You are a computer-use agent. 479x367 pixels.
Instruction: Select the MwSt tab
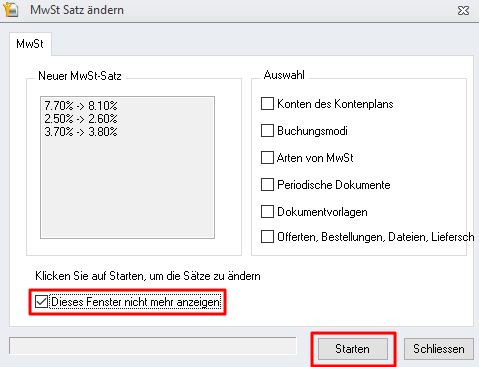(x=30, y=44)
